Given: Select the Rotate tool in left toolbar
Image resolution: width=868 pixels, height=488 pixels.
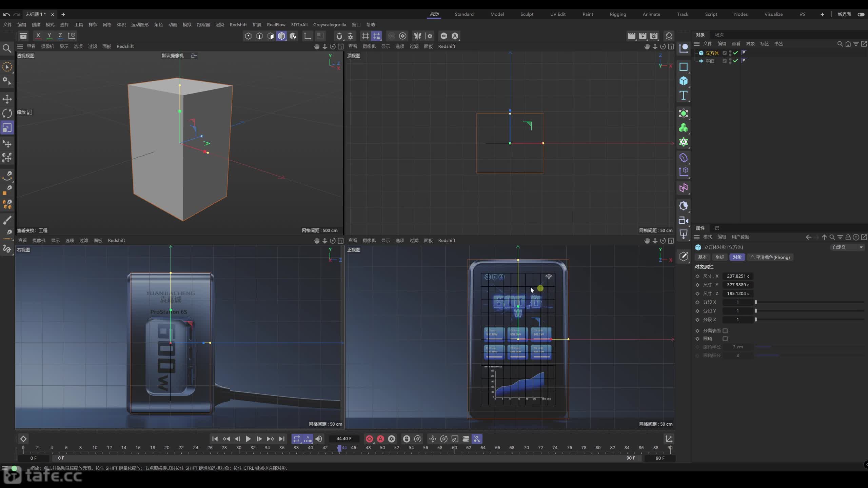Looking at the screenshot, I should (7, 113).
